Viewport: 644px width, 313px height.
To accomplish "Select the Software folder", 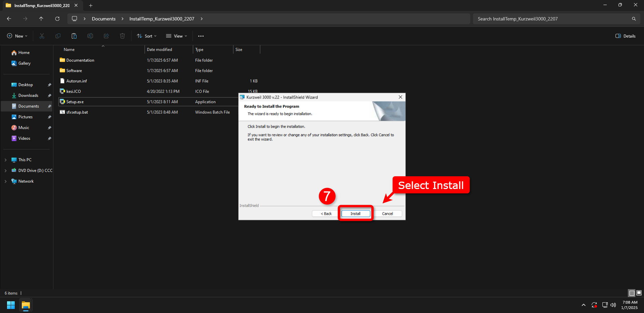I will point(74,71).
